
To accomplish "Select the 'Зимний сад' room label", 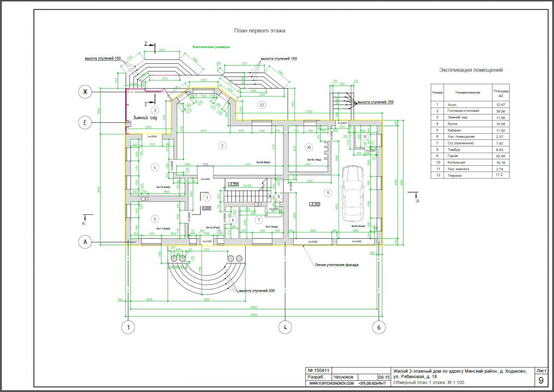I will coord(145,118).
